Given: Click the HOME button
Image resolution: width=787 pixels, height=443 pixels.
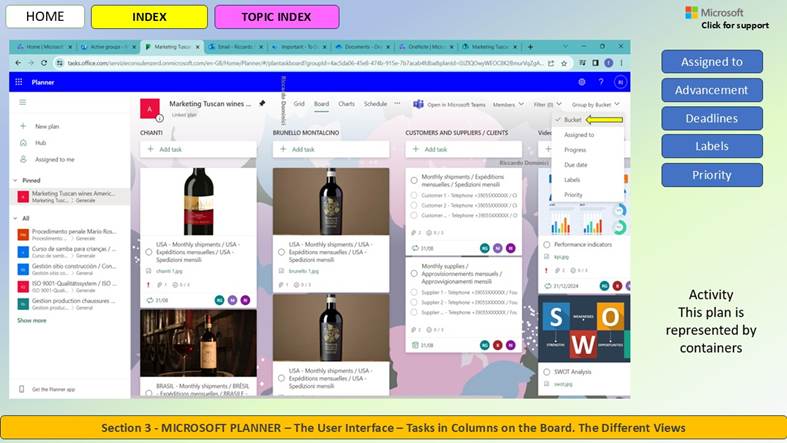Looking at the screenshot, I should tap(45, 17).
